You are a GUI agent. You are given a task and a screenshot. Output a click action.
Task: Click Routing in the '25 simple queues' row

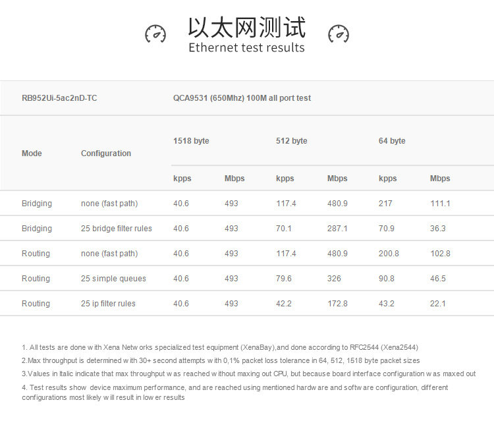point(36,279)
